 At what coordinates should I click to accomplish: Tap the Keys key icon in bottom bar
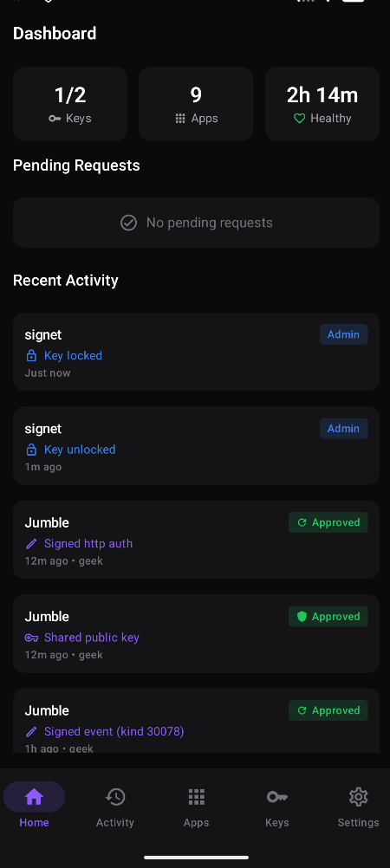pyautogui.click(x=277, y=797)
